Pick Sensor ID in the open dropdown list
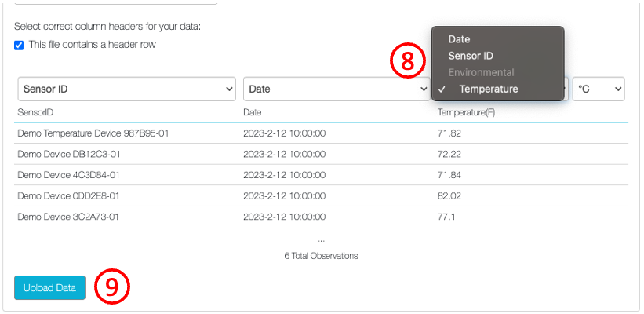 click(471, 56)
